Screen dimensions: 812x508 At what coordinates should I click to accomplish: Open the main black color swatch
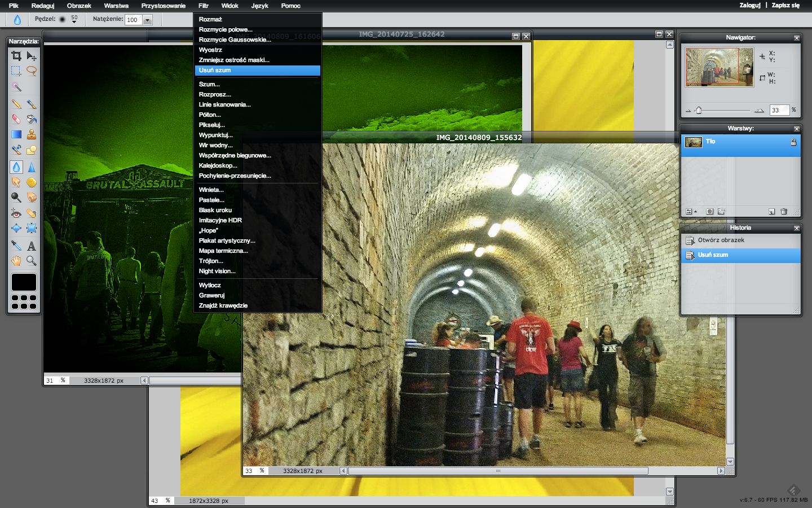tap(24, 282)
